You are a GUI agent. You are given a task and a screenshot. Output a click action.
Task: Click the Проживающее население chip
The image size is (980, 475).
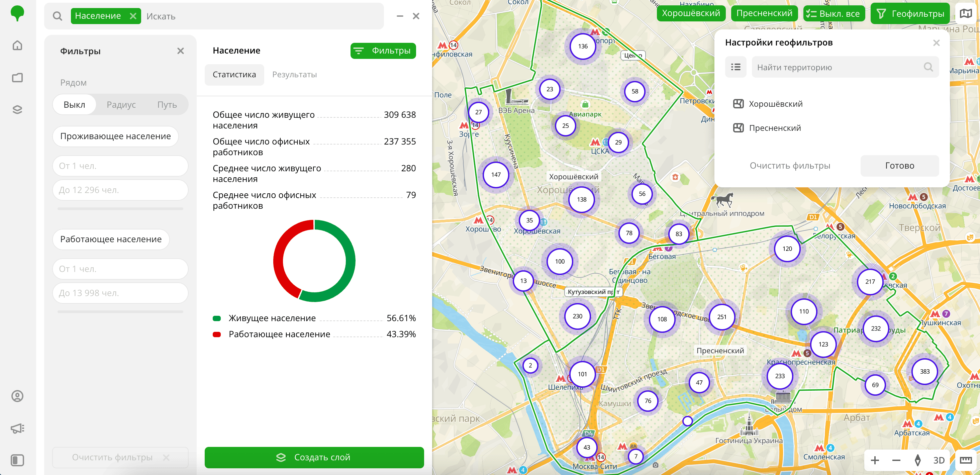115,136
